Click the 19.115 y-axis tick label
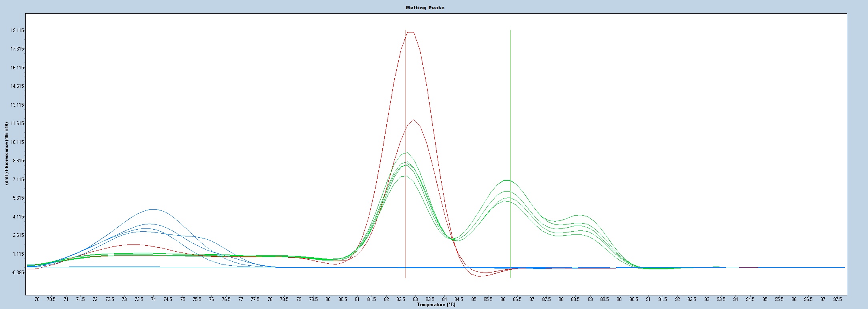868x309 pixels. coord(17,30)
